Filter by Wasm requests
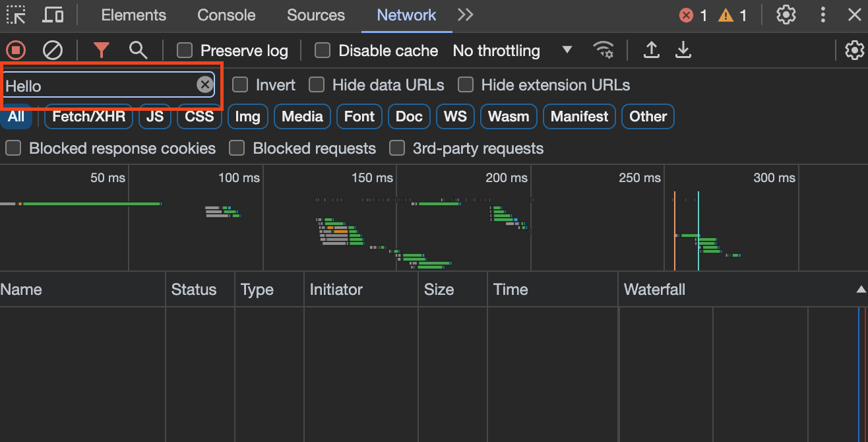The image size is (868, 442). point(509,117)
